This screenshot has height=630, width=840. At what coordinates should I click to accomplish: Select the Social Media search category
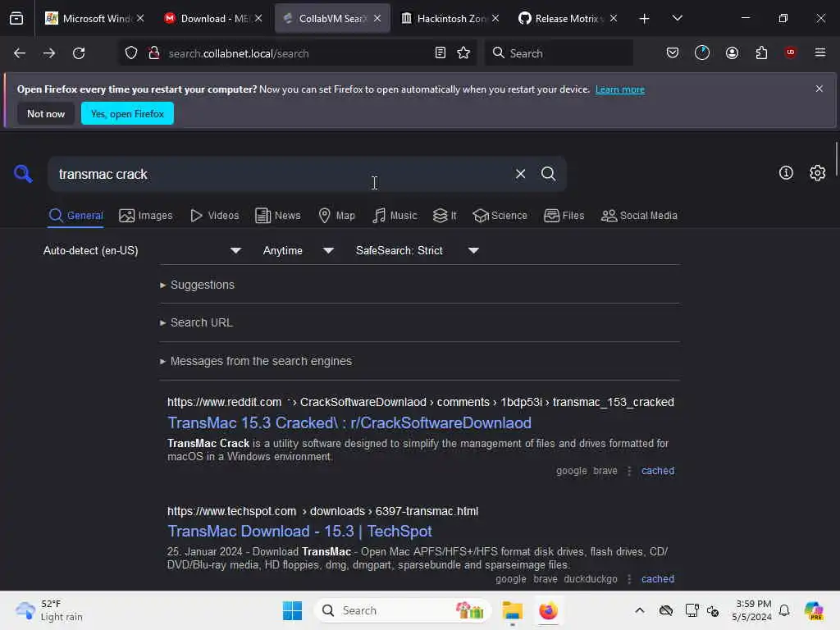pyautogui.click(x=639, y=216)
